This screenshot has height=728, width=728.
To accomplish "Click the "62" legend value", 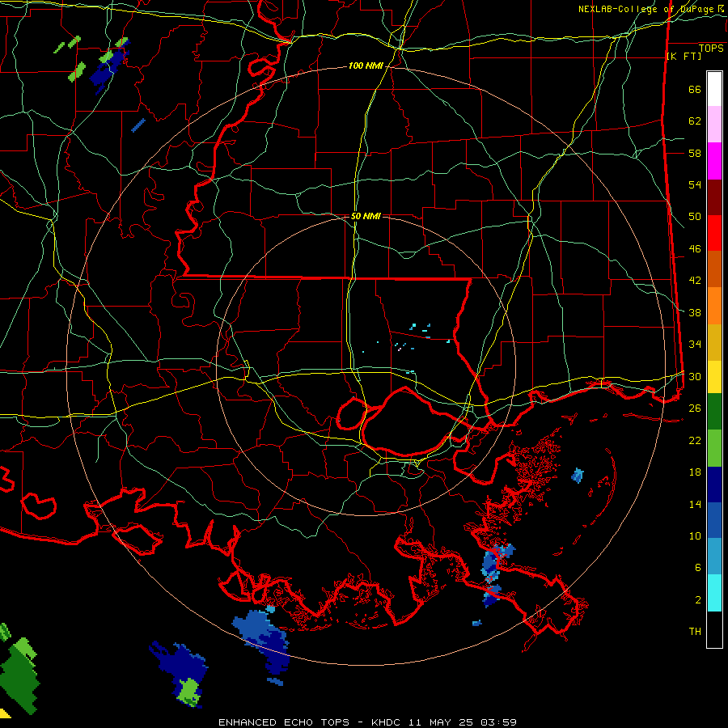I will click(x=695, y=121).
